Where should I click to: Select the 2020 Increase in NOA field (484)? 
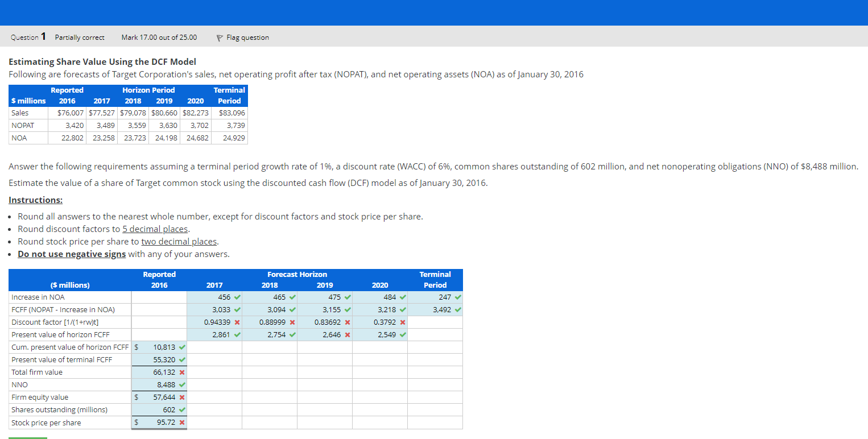[380, 297]
